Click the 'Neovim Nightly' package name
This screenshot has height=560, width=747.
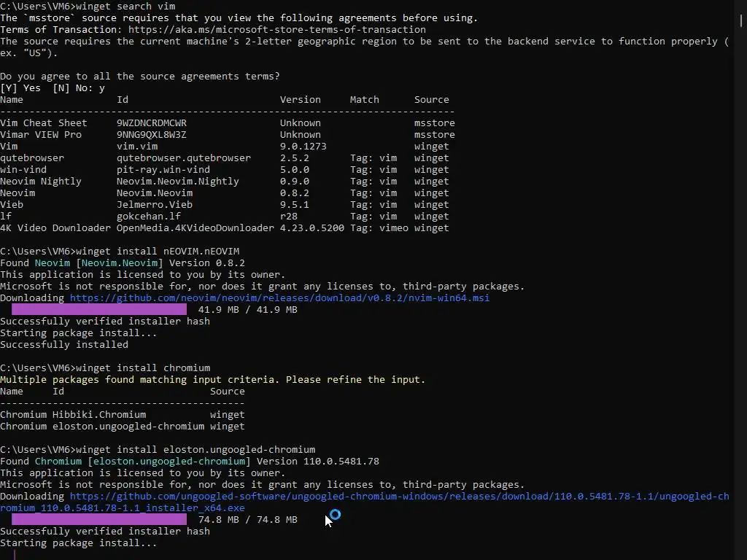coord(41,182)
